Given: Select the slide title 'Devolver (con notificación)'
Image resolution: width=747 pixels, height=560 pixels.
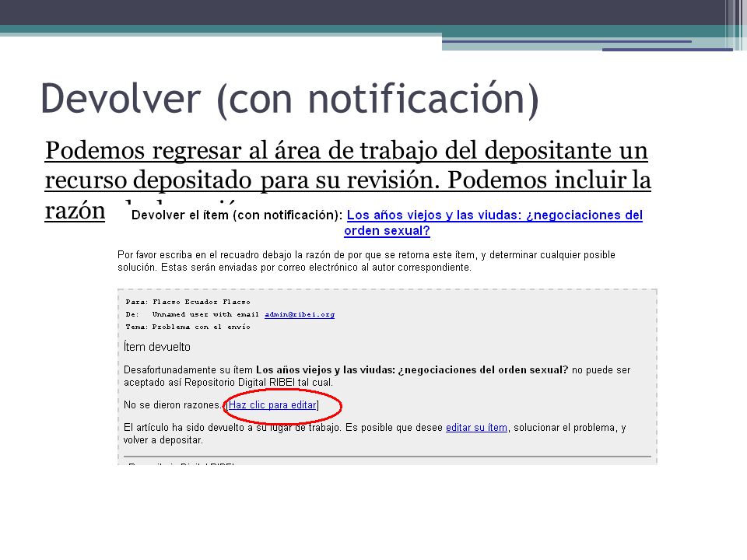Looking at the screenshot, I should click(290, 99).
